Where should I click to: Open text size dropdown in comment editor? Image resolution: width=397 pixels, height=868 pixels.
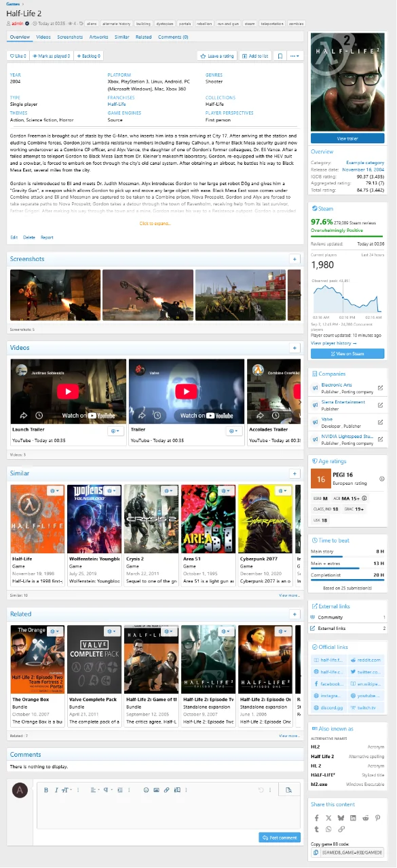(x=67, y=790)
